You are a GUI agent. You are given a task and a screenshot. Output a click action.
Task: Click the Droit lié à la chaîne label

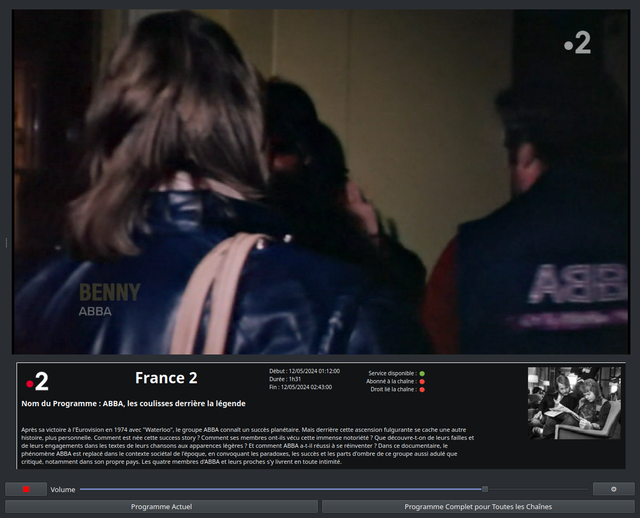393,389
